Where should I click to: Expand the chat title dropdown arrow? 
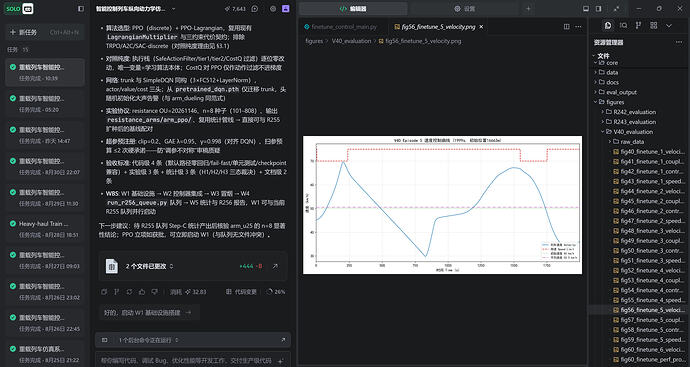[173, 9]
